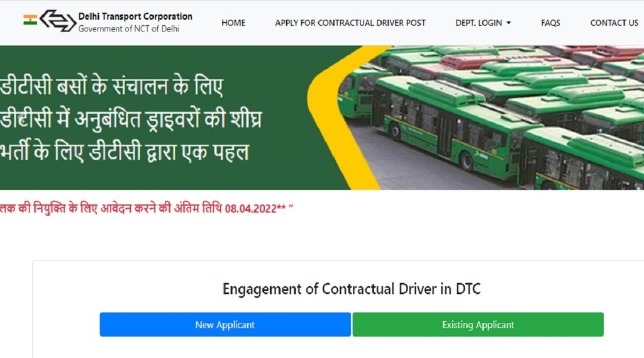The height and width of the screenshot is (358, 644).
Task: Open the Delhi Transport Corporation title link
Action: [x=135, y=16]
